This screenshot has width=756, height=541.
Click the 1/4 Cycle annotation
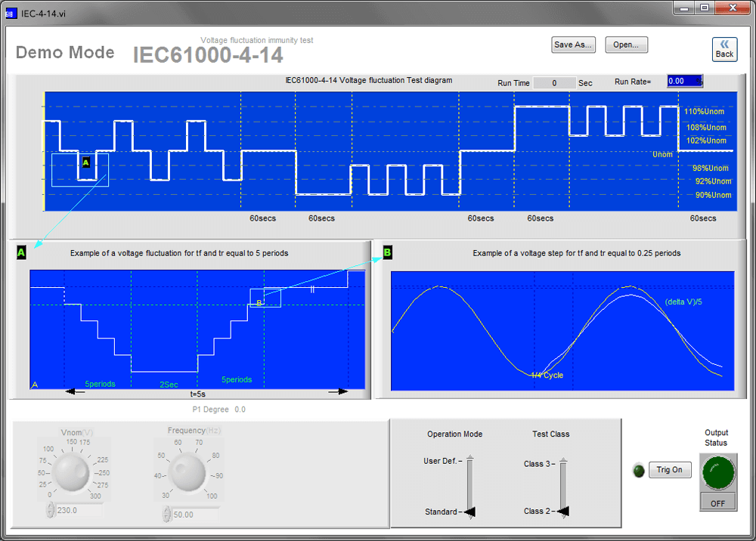coord(547,376)
